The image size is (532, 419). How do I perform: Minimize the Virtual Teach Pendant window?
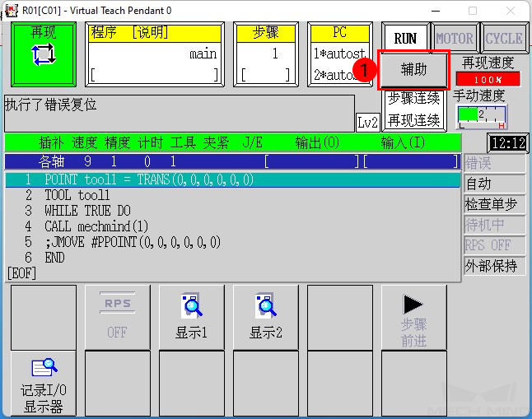click(x=436, y=11)
